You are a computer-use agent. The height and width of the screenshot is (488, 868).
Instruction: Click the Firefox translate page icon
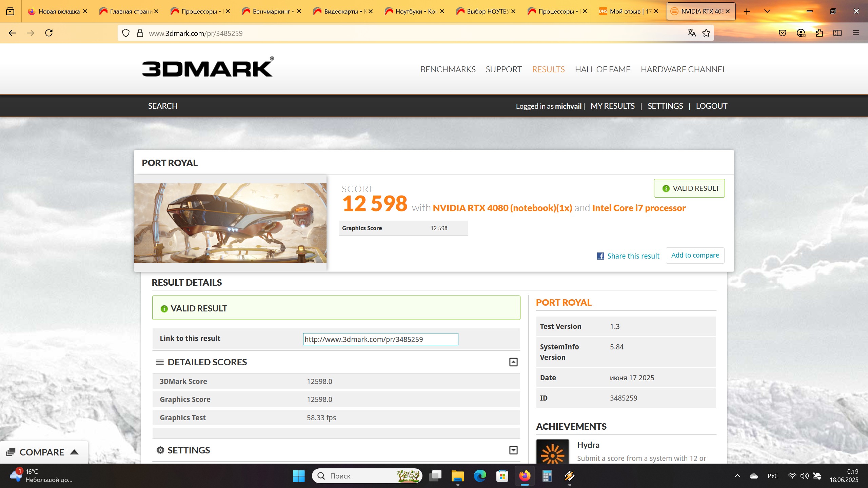pos(692,33)
